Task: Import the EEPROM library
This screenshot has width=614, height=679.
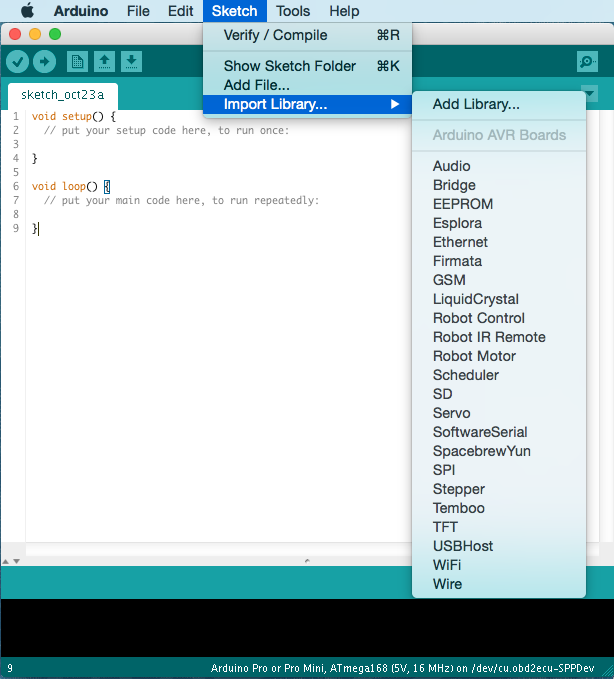Action: coord(499,204)
